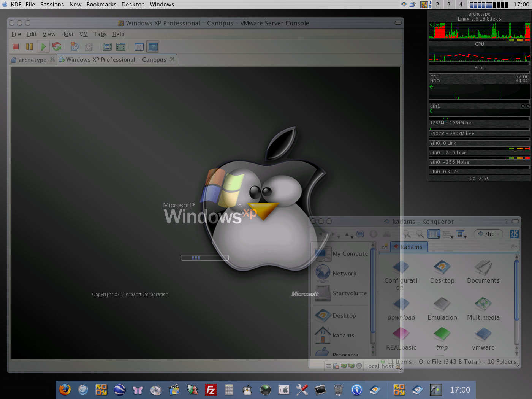This screenshot has width=532, height=399.
Task: Open kadams home in Konqueror sidebar
Action: 335,335
